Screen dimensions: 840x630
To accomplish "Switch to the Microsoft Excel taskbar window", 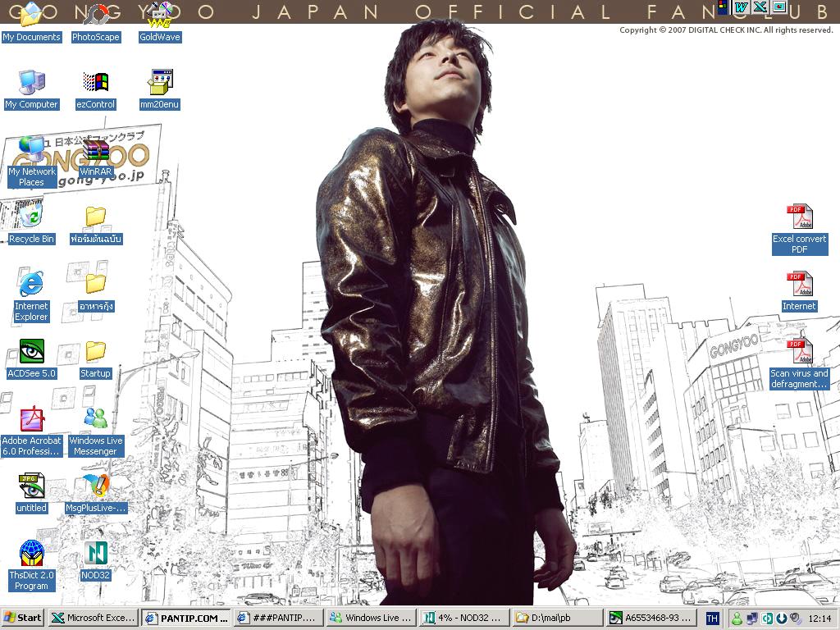I will coord(93,618).
